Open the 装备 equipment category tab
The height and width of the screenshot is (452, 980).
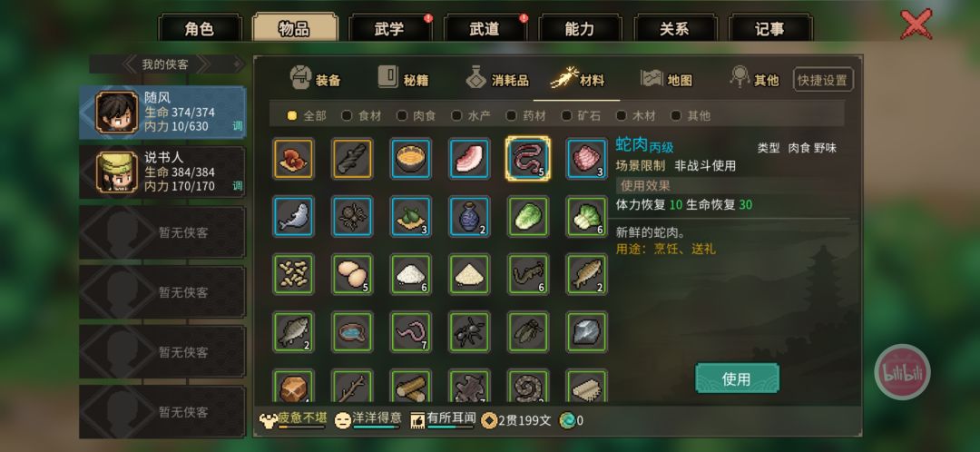click(316, 79)
